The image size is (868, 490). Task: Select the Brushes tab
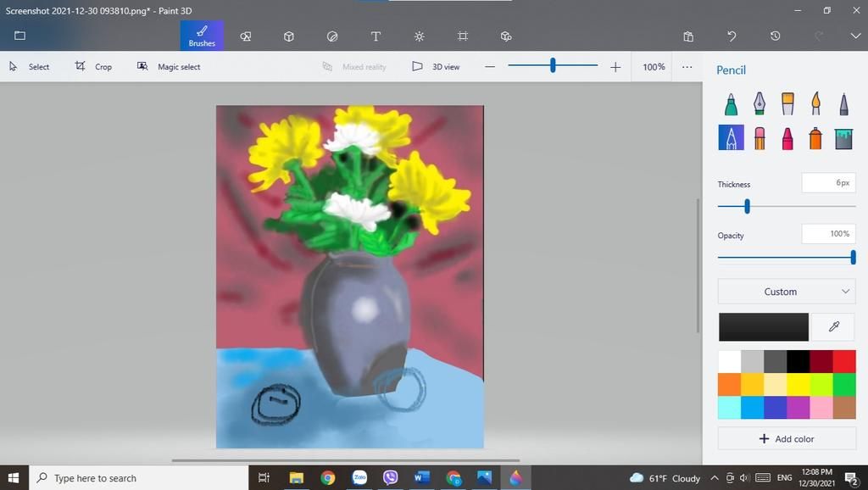202,36
